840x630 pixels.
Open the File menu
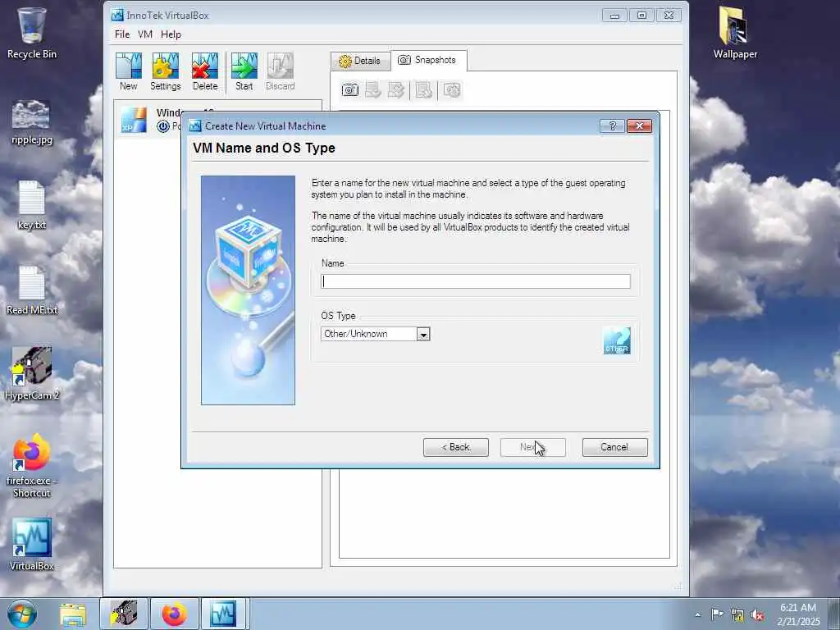(122, 34)
